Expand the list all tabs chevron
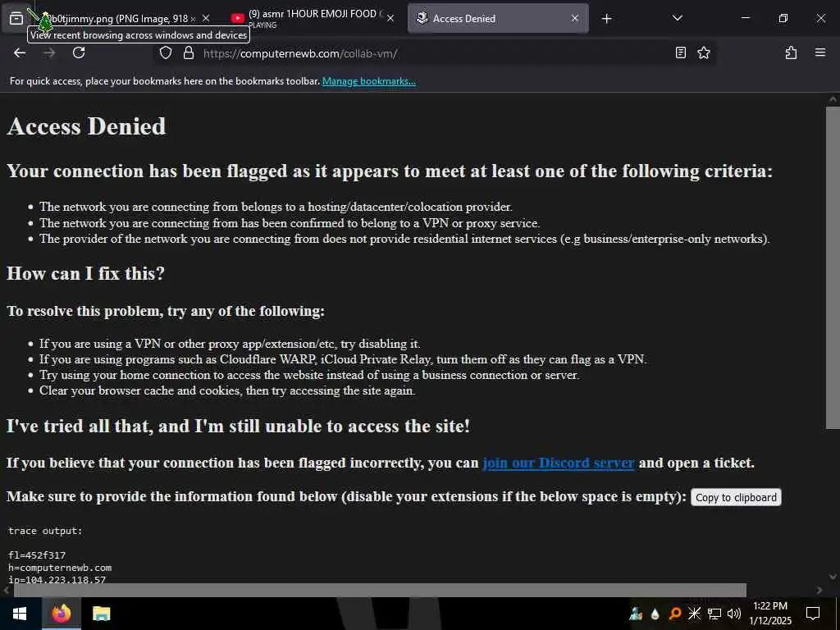 click(677, 19)
